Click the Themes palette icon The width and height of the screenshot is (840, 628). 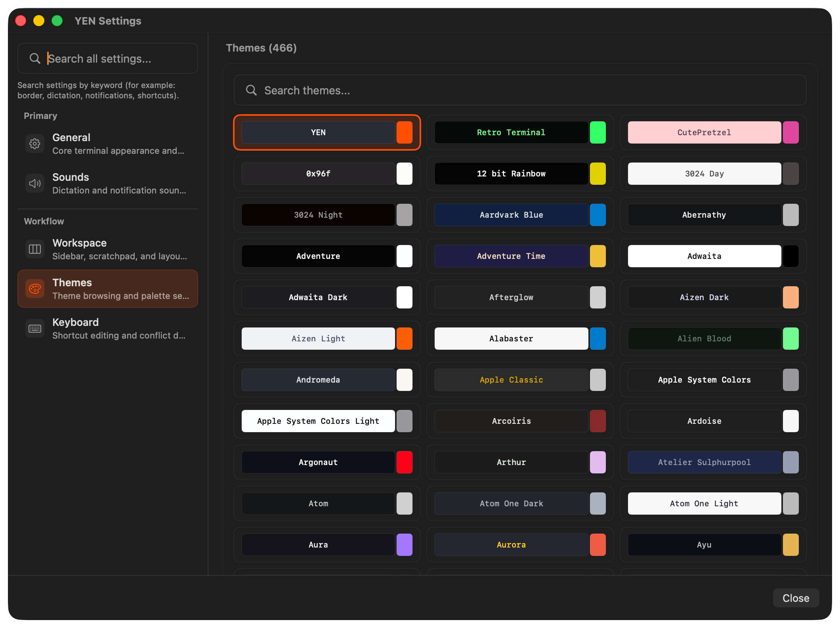(x=35, y=289)
